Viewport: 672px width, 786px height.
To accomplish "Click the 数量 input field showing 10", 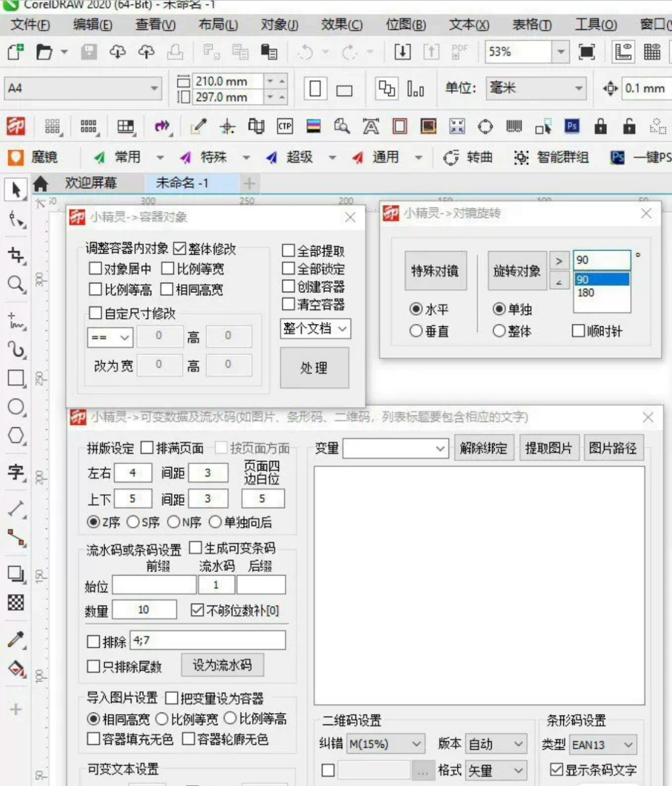I will point(144,609).
